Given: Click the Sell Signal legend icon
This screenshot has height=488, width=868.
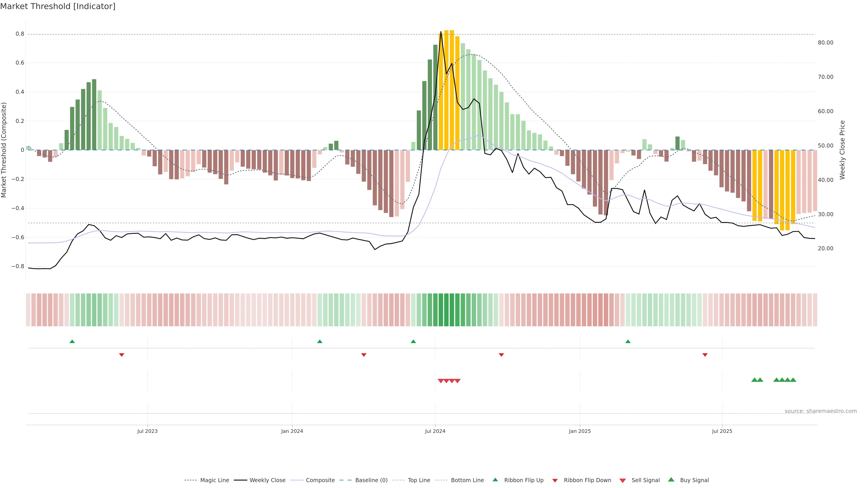Looking at the screenshot, I should (x=622, y=481).
